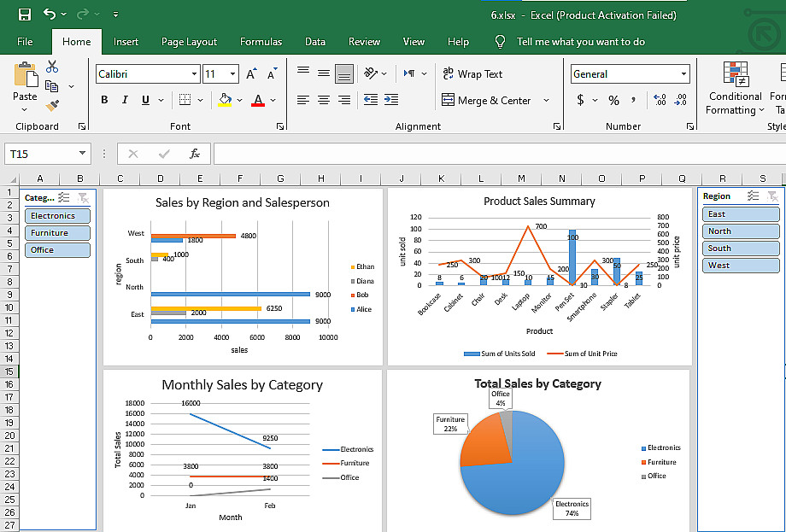Open Clipboard dialog launcher
Screen dimensions: 786x532
pyautogui.click(x=82, y=126)
